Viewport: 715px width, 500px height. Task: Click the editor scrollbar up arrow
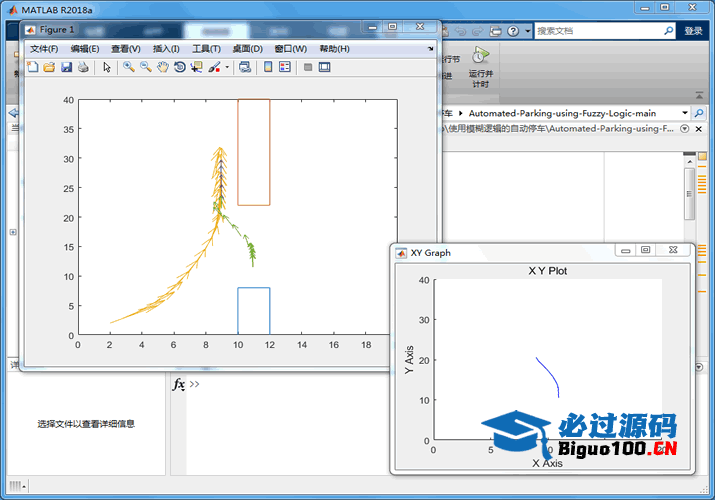pos(689,162)
